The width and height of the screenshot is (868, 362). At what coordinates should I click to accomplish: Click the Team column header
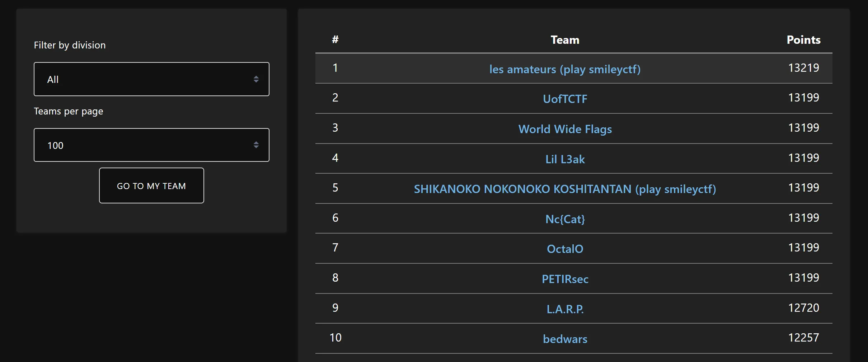[x=565, y=40]
